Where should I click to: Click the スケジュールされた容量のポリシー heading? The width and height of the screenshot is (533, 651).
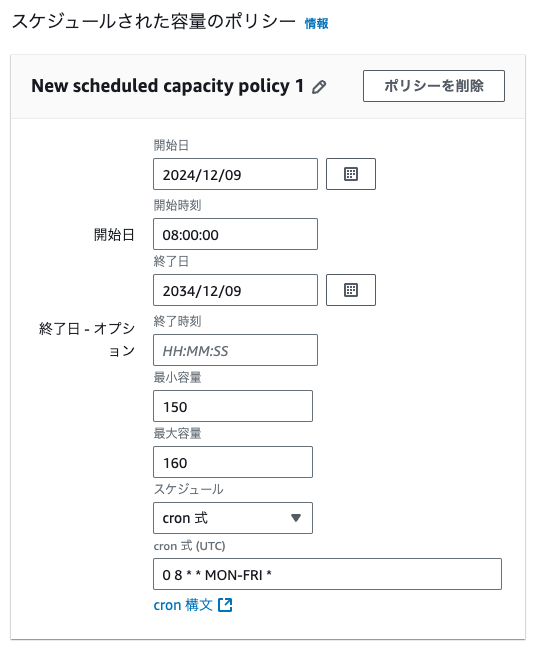[x=154, y=21]
